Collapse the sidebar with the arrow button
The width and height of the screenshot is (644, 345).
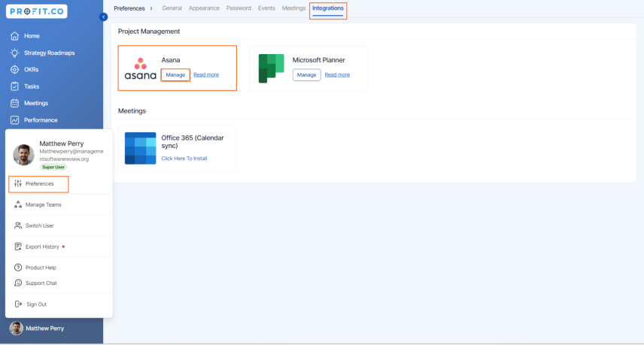[x=104, y=17]
